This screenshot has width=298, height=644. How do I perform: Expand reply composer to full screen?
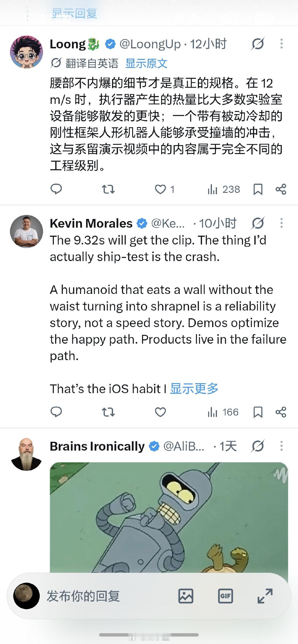click(x=265, y=596)
